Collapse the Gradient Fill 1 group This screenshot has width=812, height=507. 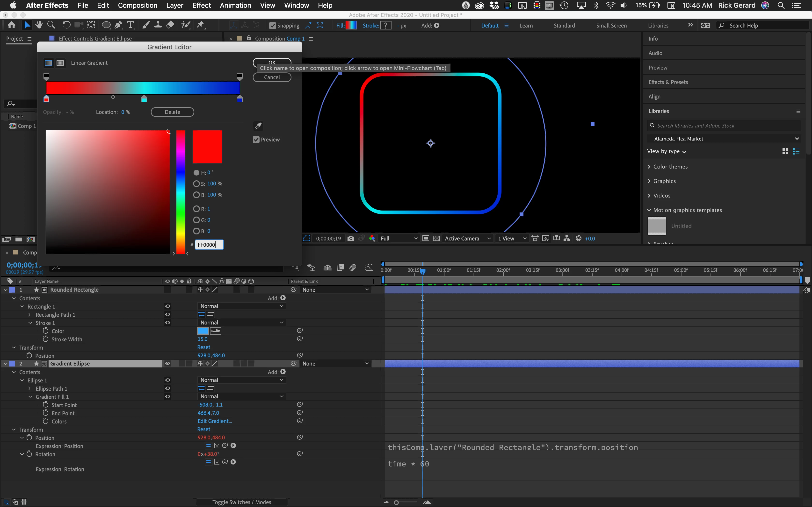pos(30,397)
